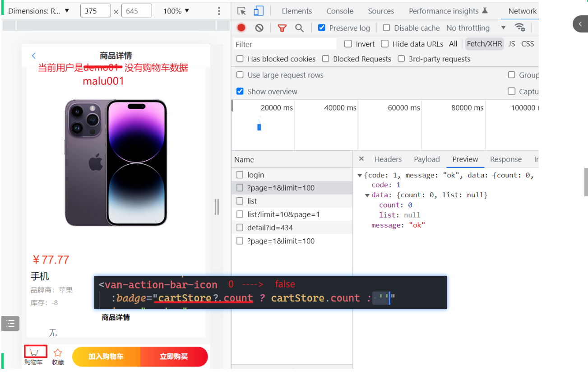The height and width of the screenshot is (376, 588).
Task: Enable Hide data URLs
Action: click(x=384, y=44)
